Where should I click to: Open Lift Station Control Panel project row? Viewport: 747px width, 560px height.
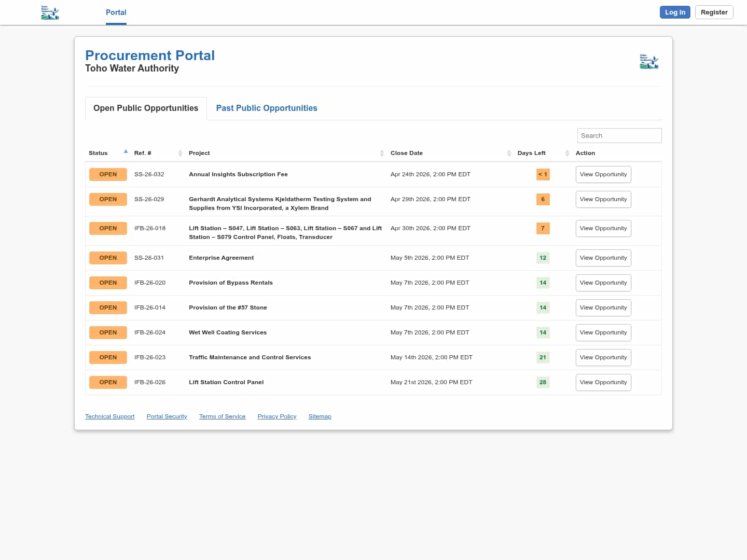226,382
